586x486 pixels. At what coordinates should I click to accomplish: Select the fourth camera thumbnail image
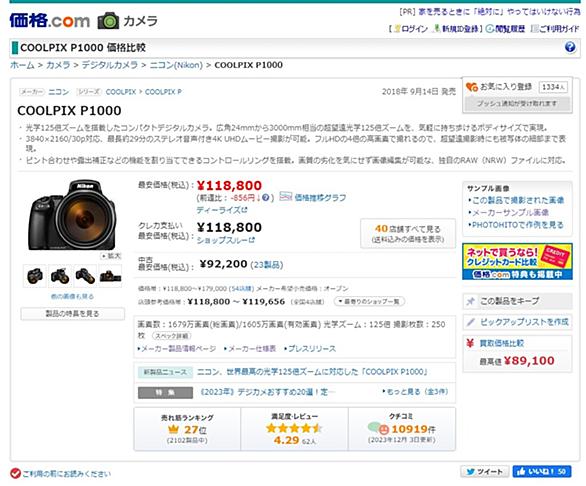click(x=110, y=276)
